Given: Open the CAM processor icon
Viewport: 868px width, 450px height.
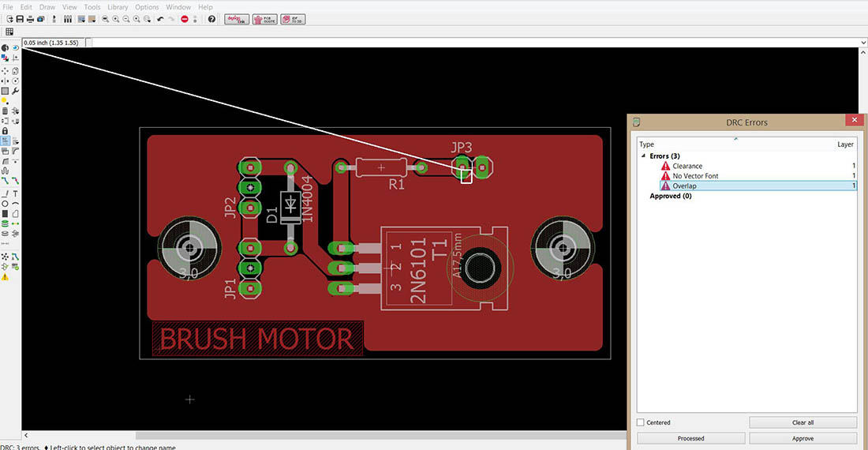Looking at the screenshot, I should click(x=40, y=19).
